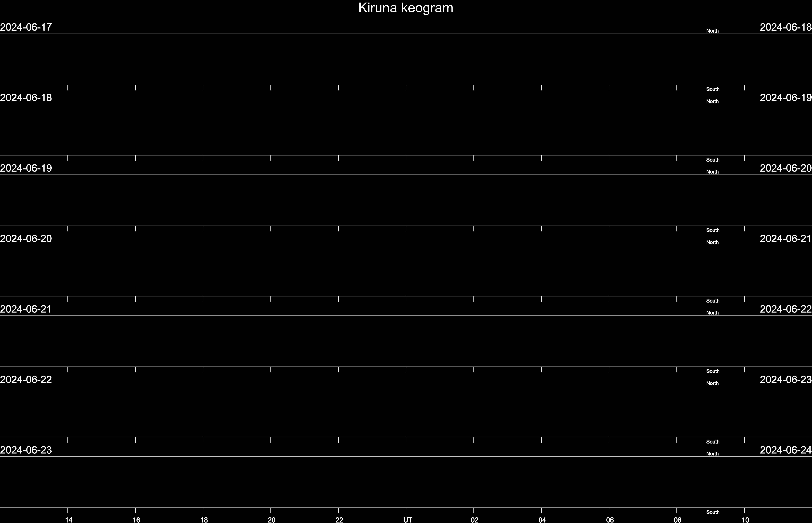
Task: Click start-date label 2024-06-23 beginning last row
Action: coord(26,450)
